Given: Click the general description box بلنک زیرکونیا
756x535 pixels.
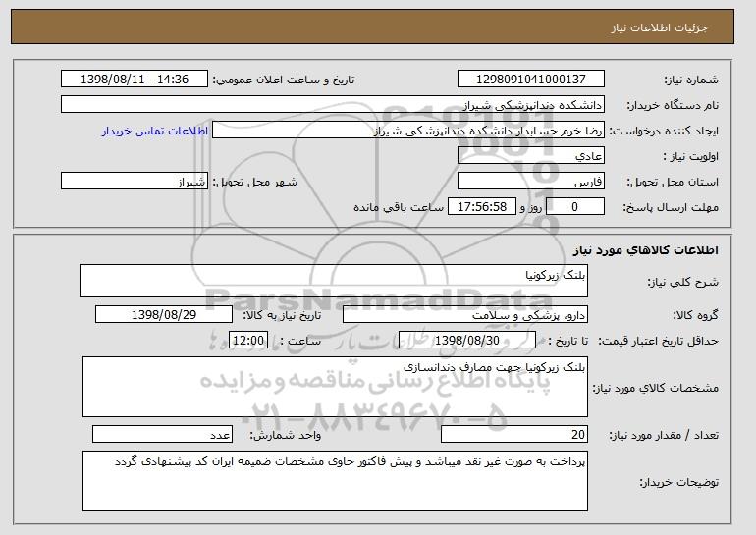Looking at the screenshot, I should point(334,281).
